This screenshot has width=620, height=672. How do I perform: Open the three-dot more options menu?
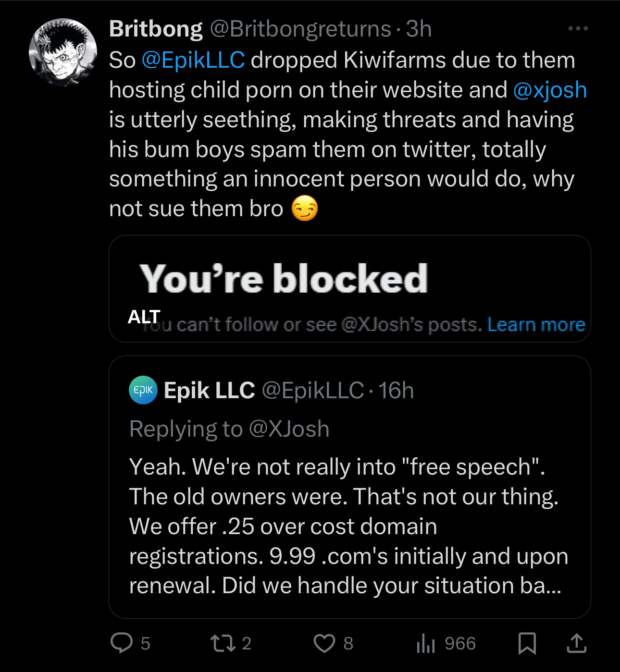tap(578, 29)
